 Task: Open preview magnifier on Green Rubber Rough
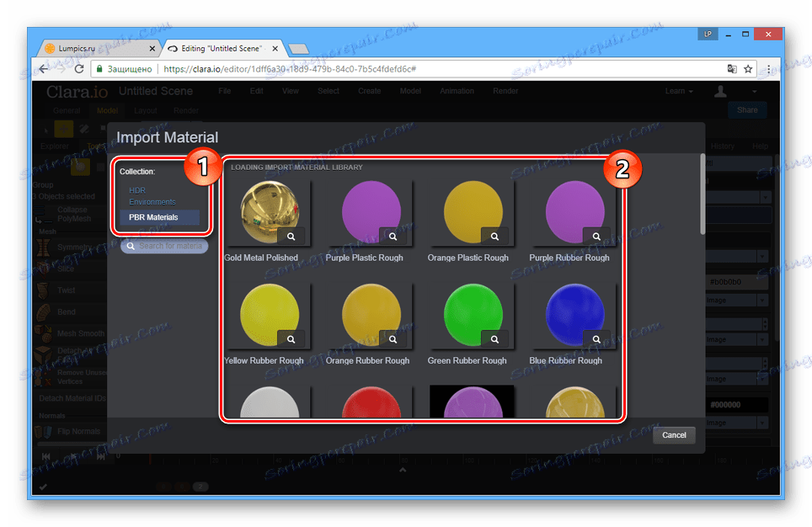click(494, 339)
